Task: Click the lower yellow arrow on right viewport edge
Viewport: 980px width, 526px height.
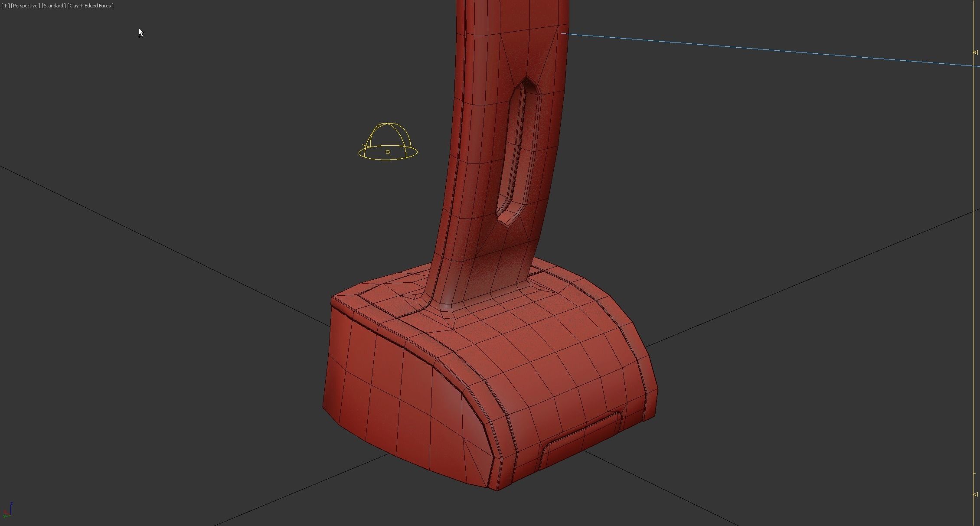Action: 975,494
